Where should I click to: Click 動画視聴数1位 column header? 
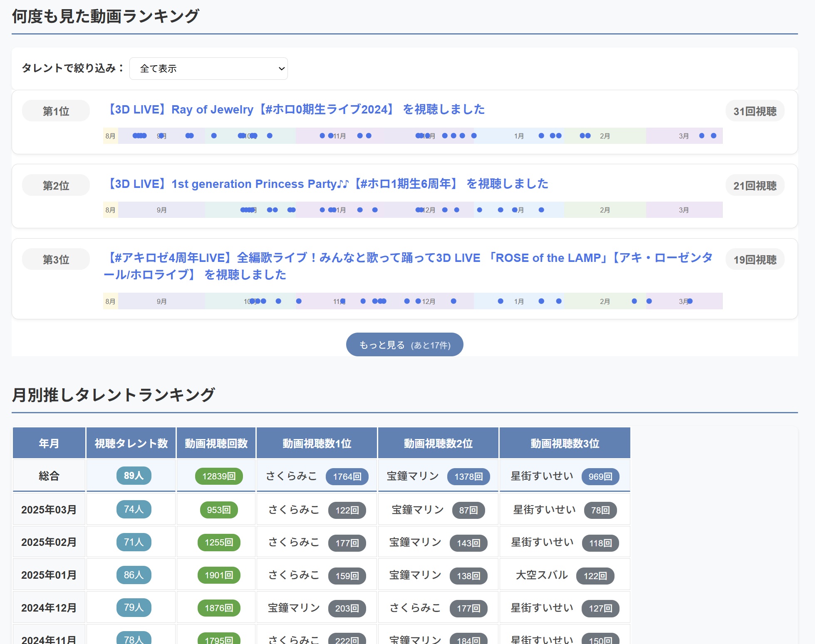317,443
